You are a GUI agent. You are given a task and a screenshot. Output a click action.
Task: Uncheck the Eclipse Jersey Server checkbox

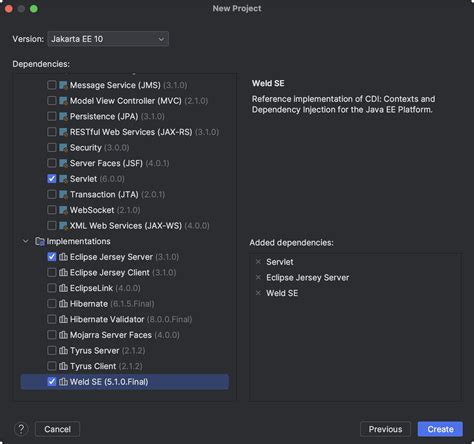[52, 257]
